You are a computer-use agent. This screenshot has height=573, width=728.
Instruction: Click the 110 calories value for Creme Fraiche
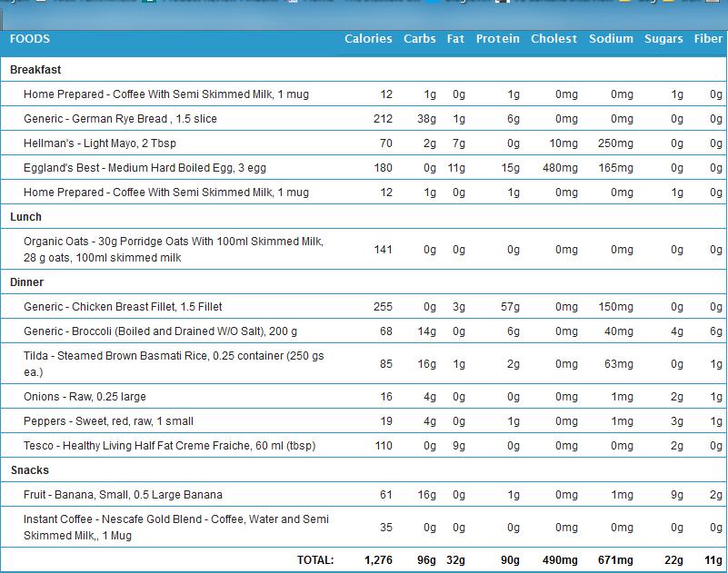click(384, 446)
